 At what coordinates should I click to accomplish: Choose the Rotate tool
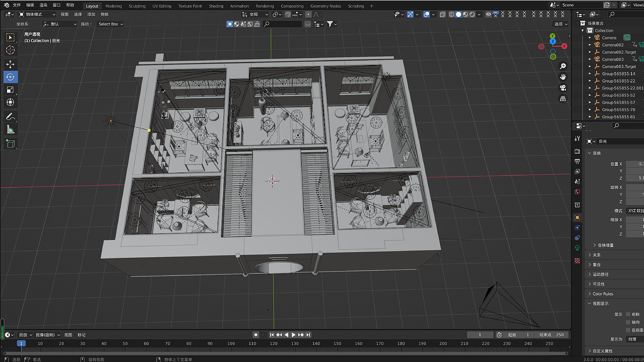click(10, 77)
